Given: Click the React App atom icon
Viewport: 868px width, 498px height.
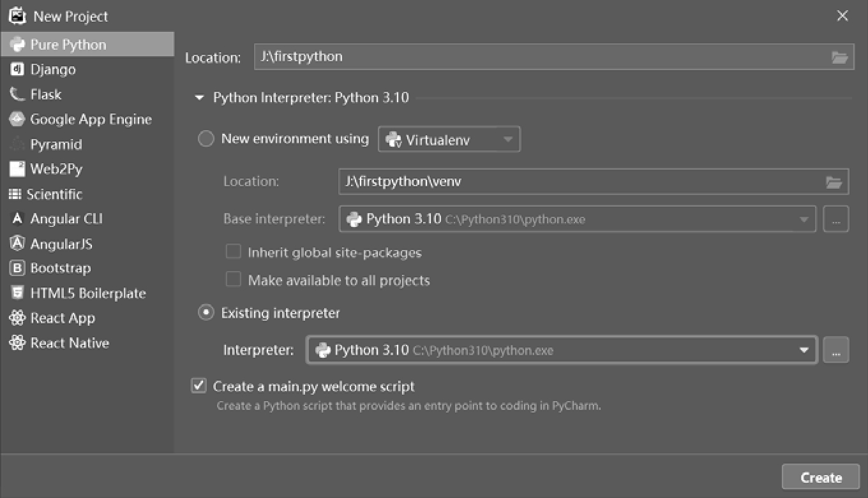Looking at the screenshot, I should [17, 318].
